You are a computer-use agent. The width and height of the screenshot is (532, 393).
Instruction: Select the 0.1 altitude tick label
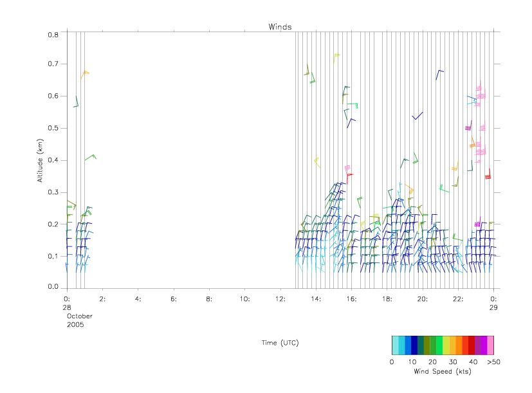click(x=53, y=256)
